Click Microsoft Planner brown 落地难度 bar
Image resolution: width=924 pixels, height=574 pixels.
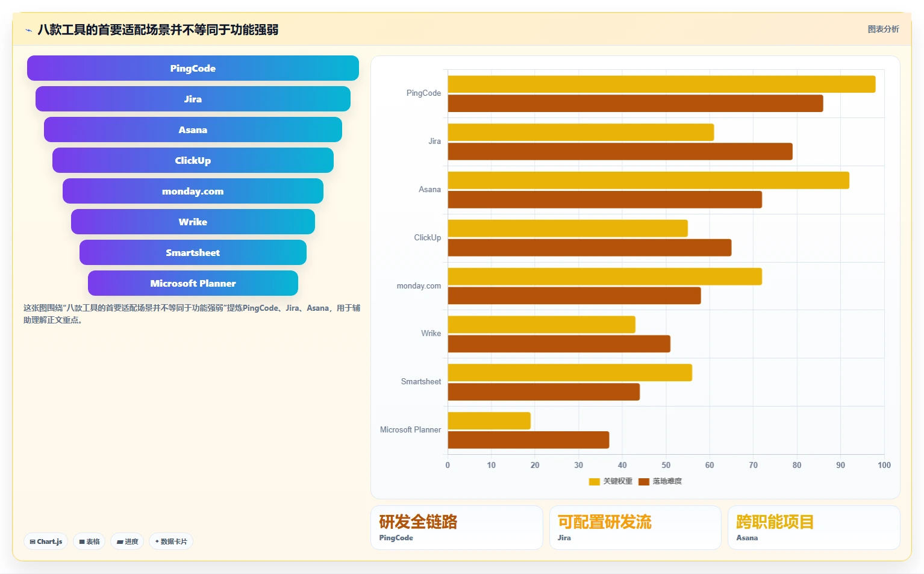(528, 440)
